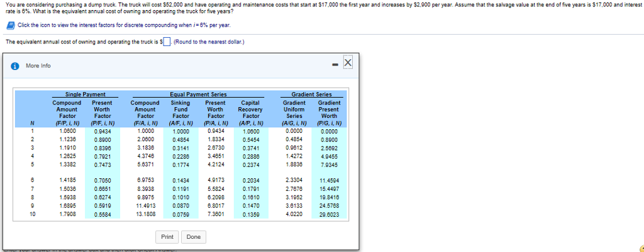Image resolution: width=644 pixels, height=252 pixels.
Task: Close the More Info dialog
Action: pyautogui.click(x=347, y=62)
